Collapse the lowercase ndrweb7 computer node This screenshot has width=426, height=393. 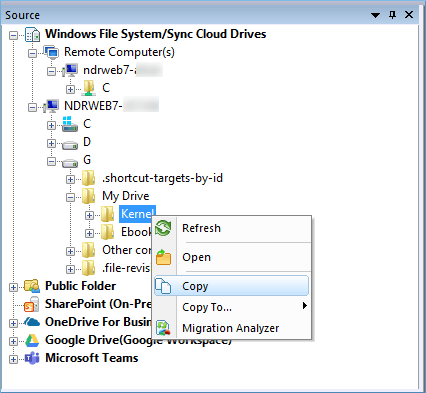click(51, 71)
